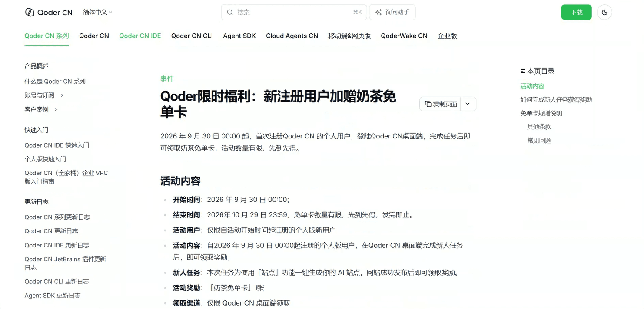Jump to 活动内容 in page contents
644x309 pixels.
[x=532, y=86]
